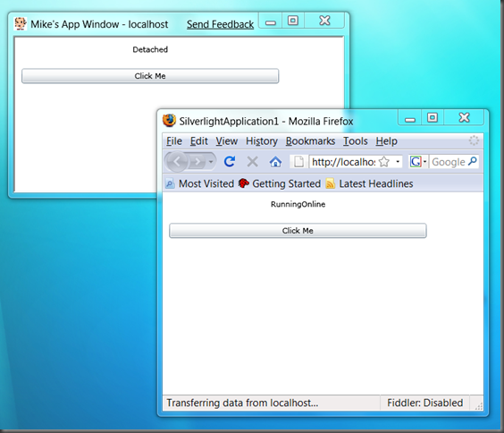Click the Mike's App Window face icon
This screenshot has height=433, width=504.
(21, 24)
